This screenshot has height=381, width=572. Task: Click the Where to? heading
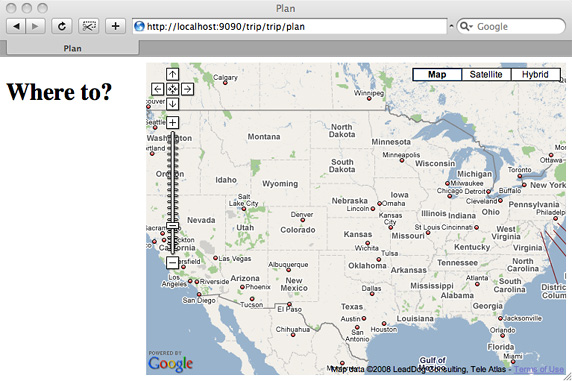click(59, 92)
